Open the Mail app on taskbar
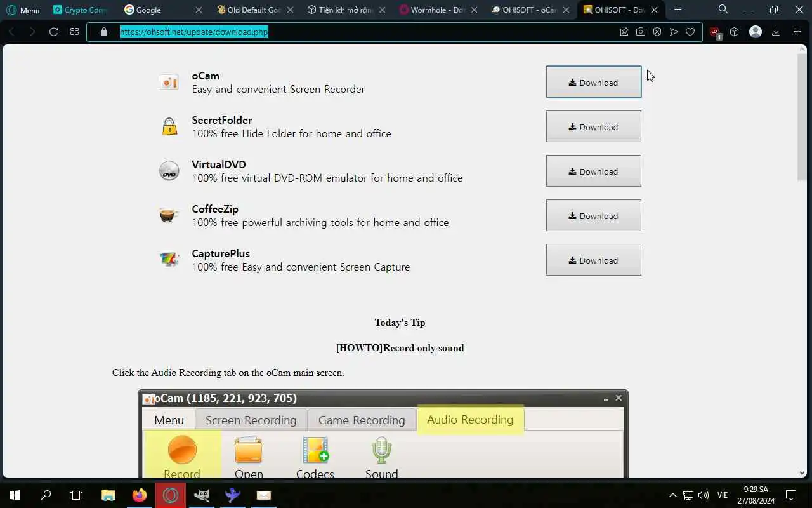 [264, 495]
